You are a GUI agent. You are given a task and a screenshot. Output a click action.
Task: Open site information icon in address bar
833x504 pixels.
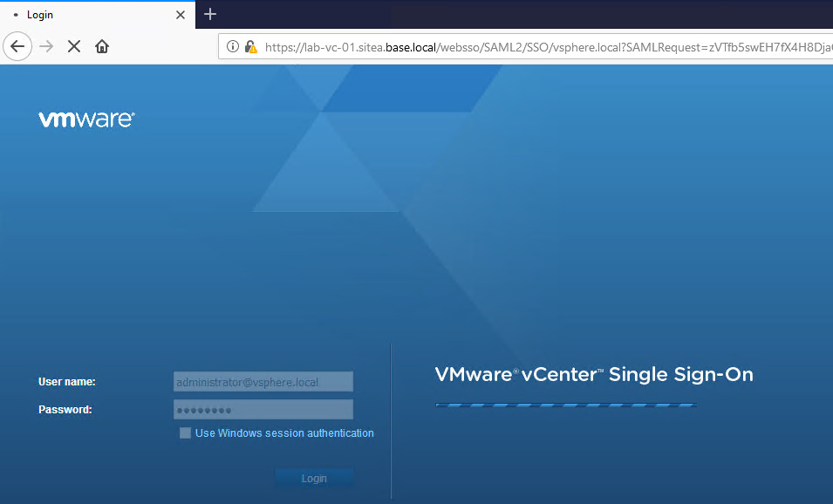tap(233, 47)
